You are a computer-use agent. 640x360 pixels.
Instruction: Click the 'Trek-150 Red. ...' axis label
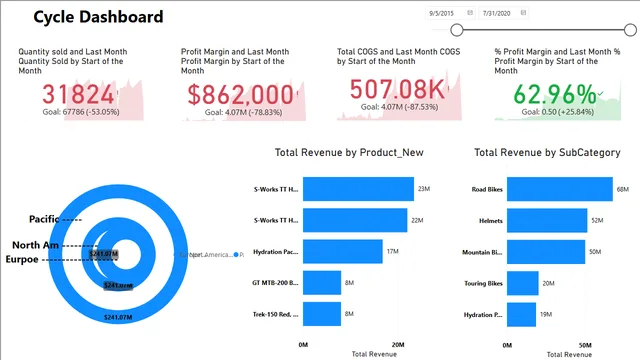276,314
